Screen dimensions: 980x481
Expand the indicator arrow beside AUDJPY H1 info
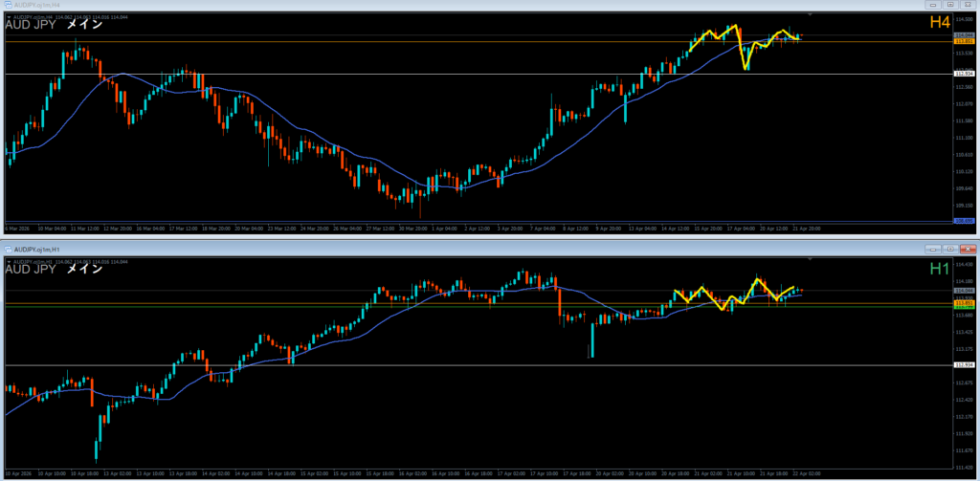(9, 261)
